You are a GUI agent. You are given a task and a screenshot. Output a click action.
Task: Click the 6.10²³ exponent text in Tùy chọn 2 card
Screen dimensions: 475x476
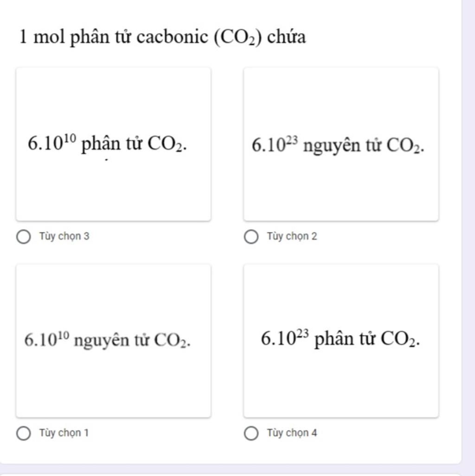[x=275, y=144]
